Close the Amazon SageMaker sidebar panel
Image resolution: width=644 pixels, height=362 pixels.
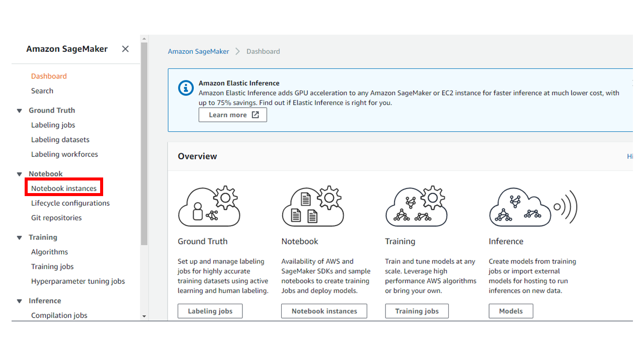(125, 49)
